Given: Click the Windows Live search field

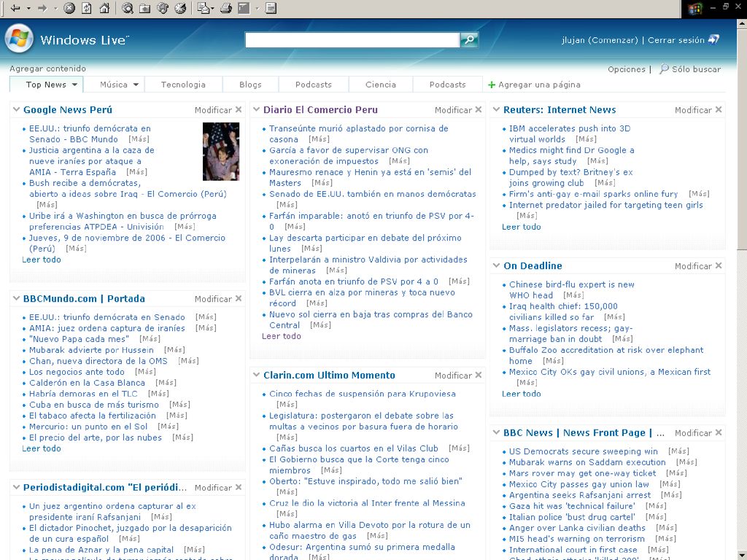Looking at the screenshot, I should pyautogui.click(x=352, y=40).
